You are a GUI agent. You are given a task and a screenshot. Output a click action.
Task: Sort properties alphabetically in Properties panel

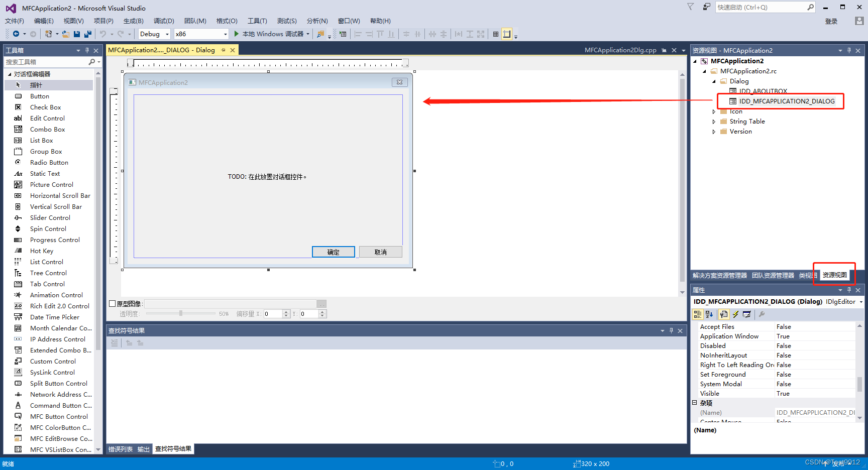pyautogui.click(x=709, y=314)
